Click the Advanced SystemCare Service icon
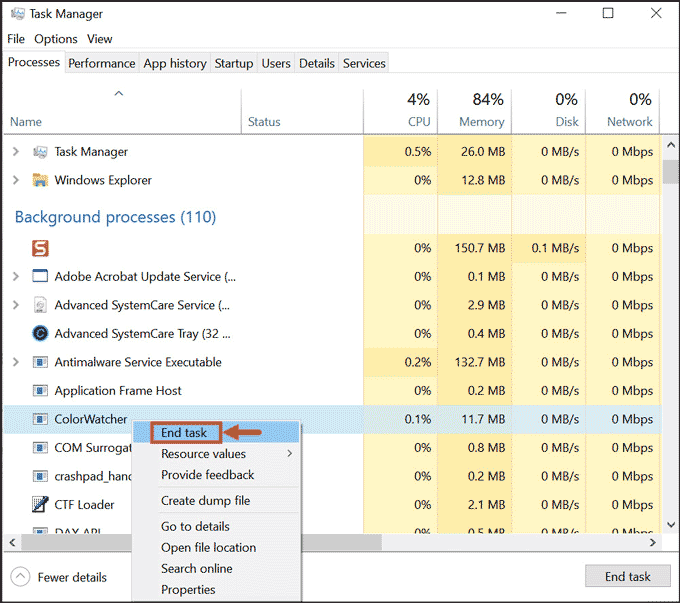The image size is (680, 603). pos(40,305)
